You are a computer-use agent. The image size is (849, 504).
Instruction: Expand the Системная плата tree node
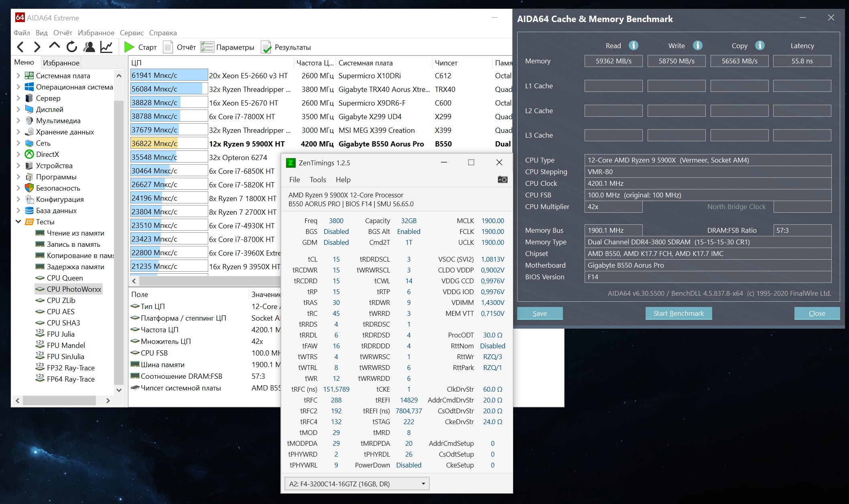[x=18, y=75]
